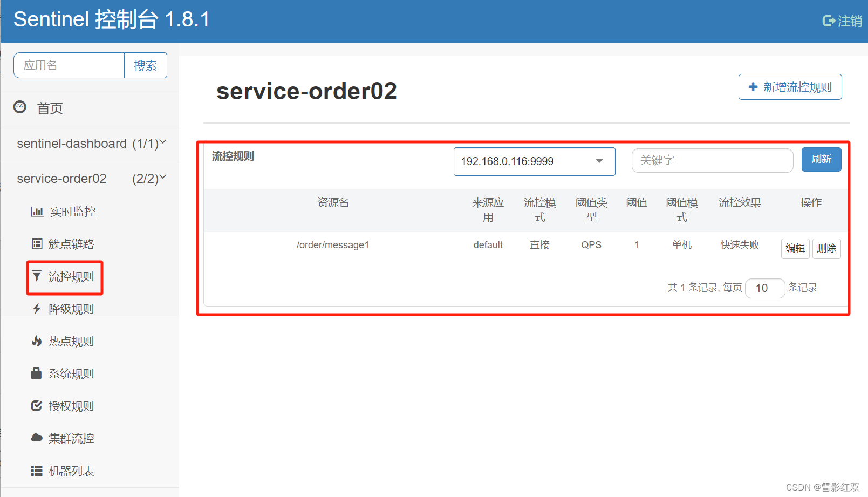Click the 快速失败 effect cell
868x497 pixels.
coord(740,245)
